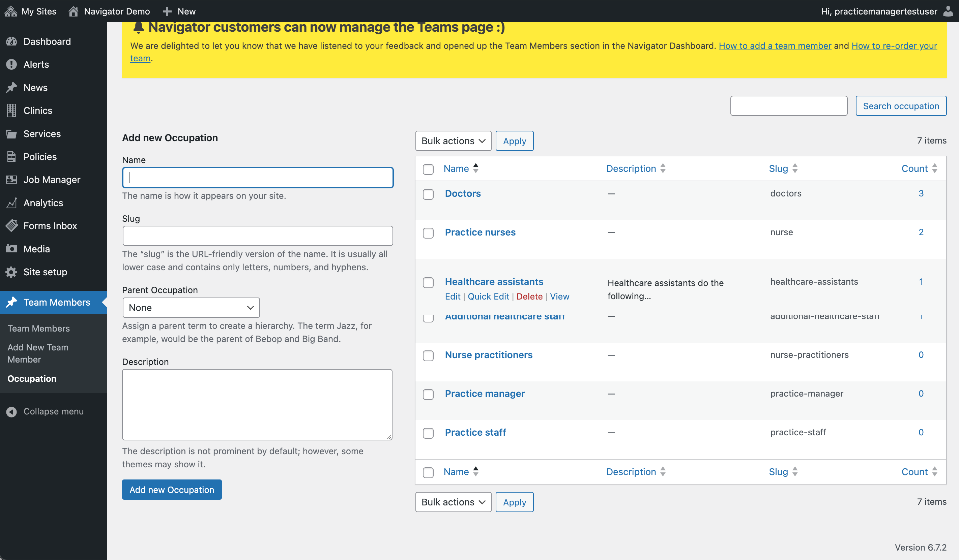Viewport: 959px width, 560px height.
Task: Click the Clinics building icon
Action: [11, 111]
